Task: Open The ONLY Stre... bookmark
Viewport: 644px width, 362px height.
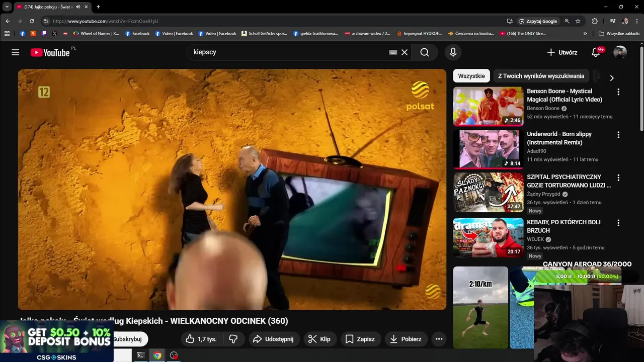Action: (x=523, y=34)
